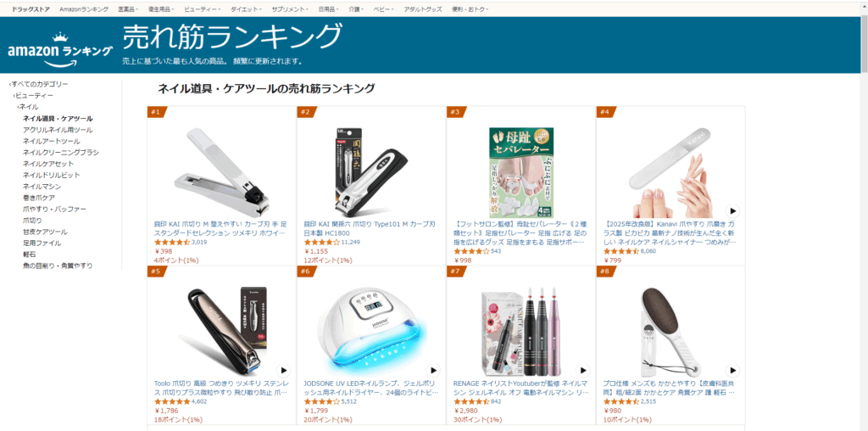
Task: Open the アダルトグッズ menu item
Action: point(424,9)
